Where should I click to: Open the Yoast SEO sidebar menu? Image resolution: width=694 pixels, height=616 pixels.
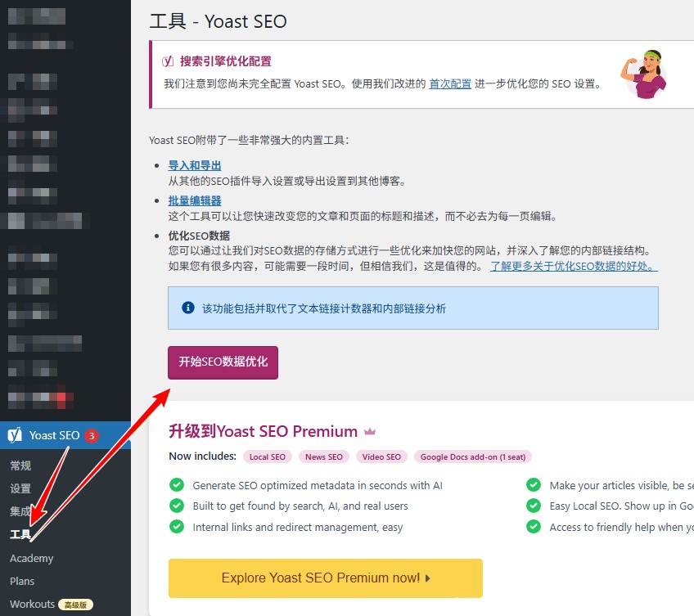click(x=65, y=435)
